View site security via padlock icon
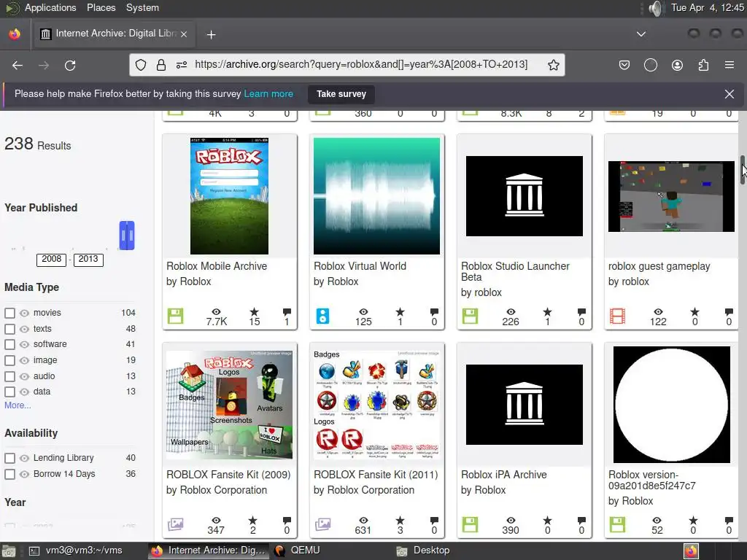The width and height of the screenshot is (747, 560). tap(161, 65)
